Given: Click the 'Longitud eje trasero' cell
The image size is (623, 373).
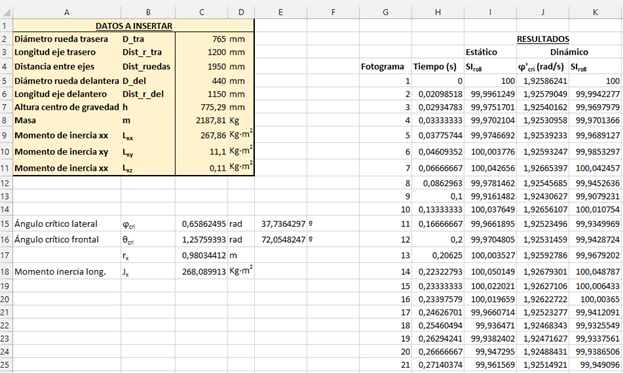Looking at the screenshot, I should [67, 52].
